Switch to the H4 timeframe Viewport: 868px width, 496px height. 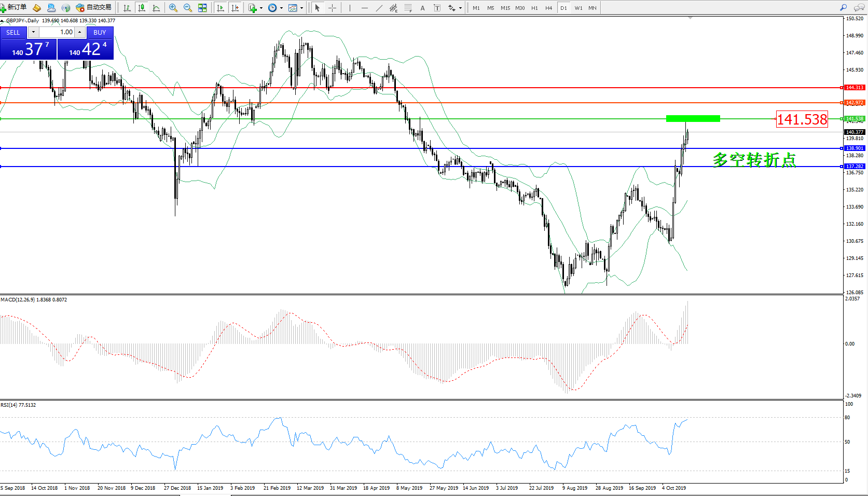(548, 8)
